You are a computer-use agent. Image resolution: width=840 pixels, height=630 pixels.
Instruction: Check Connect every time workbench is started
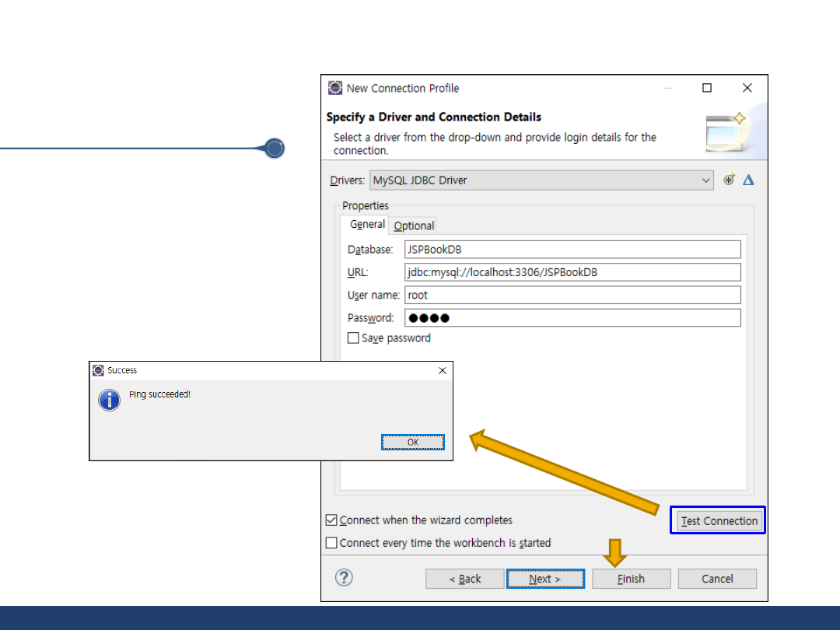332,543
